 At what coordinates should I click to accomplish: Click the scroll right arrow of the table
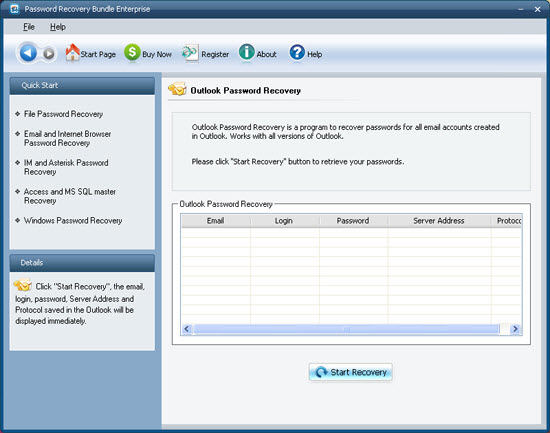(515, 329)
